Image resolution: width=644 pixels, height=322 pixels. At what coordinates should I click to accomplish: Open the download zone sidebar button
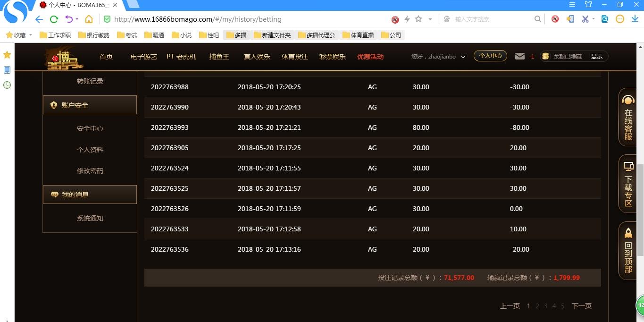click(628, 184)
